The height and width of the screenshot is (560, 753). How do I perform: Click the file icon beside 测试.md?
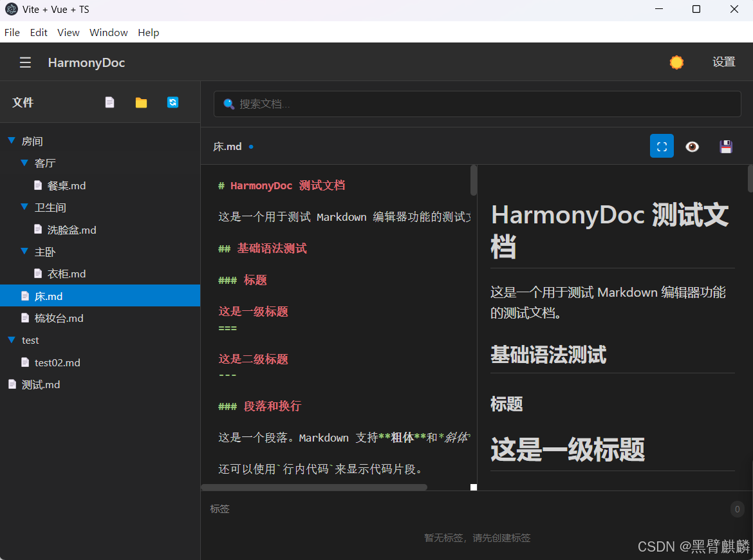tap(12, 384)
